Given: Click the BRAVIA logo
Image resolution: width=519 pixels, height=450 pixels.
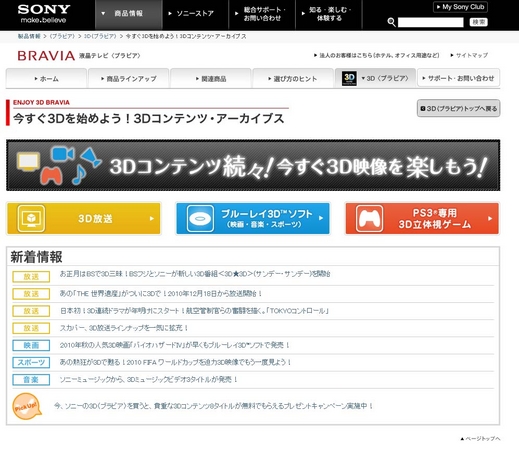Looking at the screenshot, I should point(46,56).
